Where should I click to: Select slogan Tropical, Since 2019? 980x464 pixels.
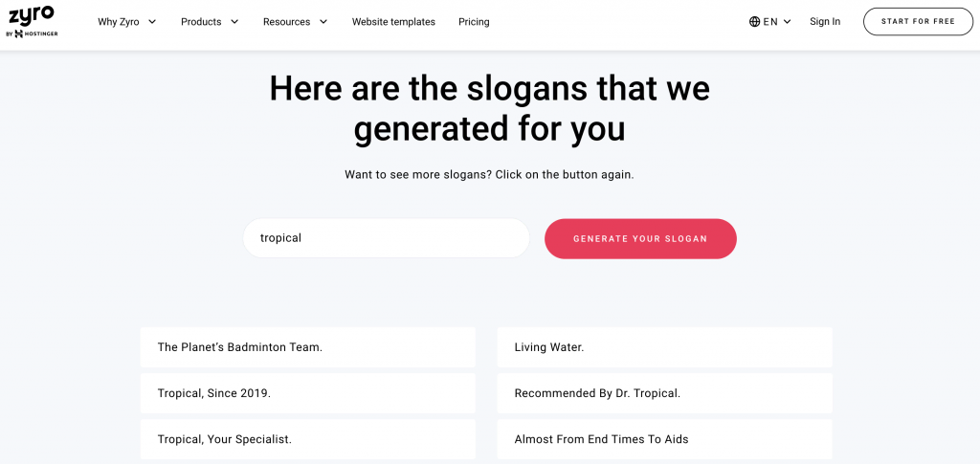click(307, 393)
